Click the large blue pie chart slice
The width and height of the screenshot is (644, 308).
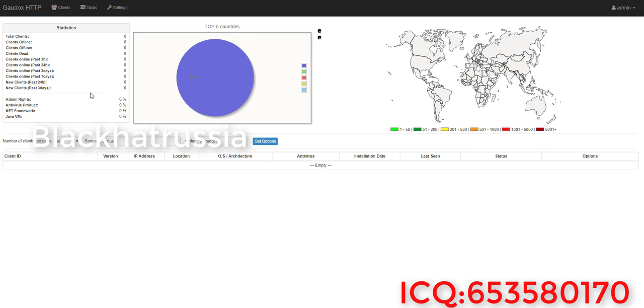tap(215, 78)
